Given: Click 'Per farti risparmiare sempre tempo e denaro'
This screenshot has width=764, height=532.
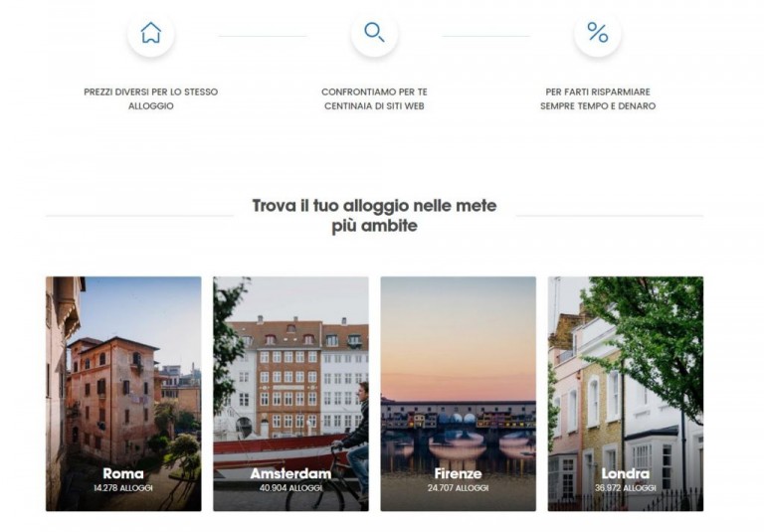Looking at the screenshot, I should (x=598, y=98).
